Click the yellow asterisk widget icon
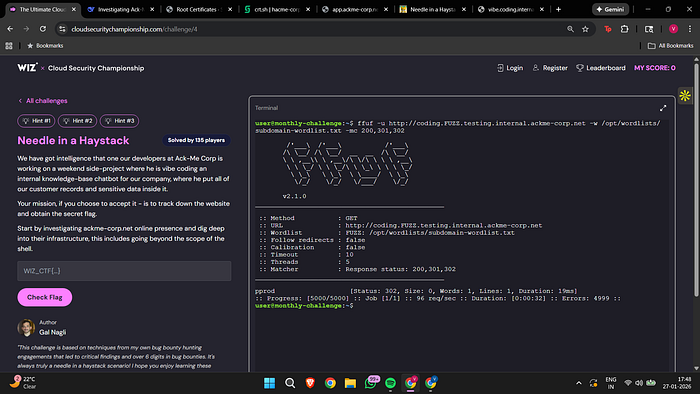The width and height of the screenshot is (700, 394). coord(685,95)
